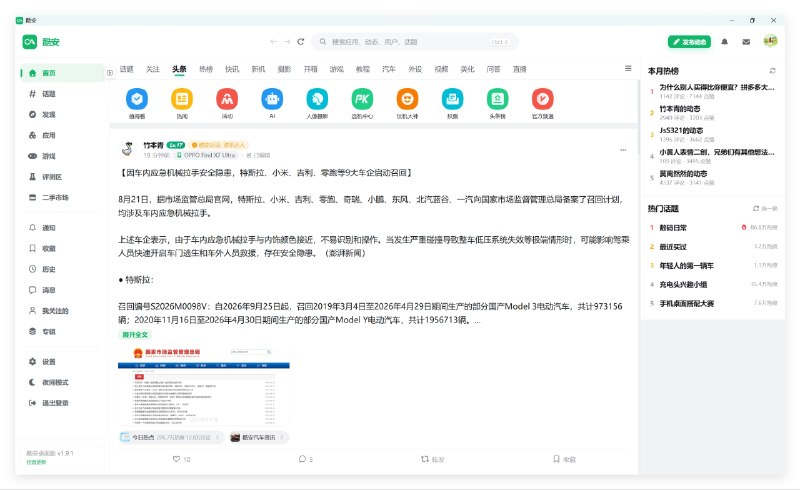Open the 我关注的 person sidebar item

(61, 311)
